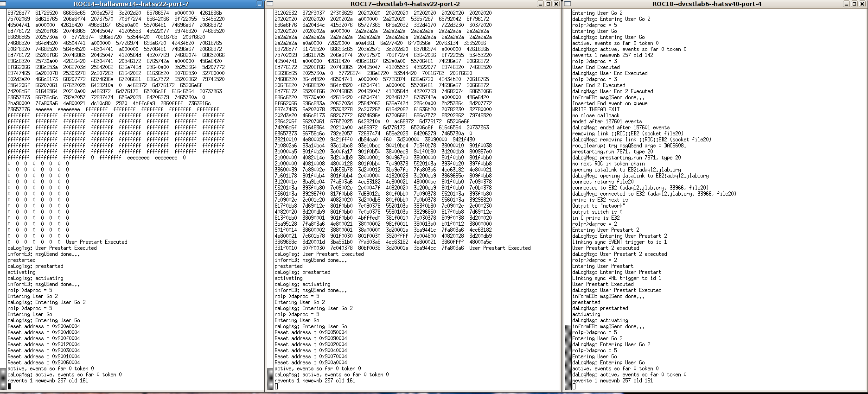Click 'no next ROC in token chain' line
Screen dimensions: 868x394
click(608, 164)
